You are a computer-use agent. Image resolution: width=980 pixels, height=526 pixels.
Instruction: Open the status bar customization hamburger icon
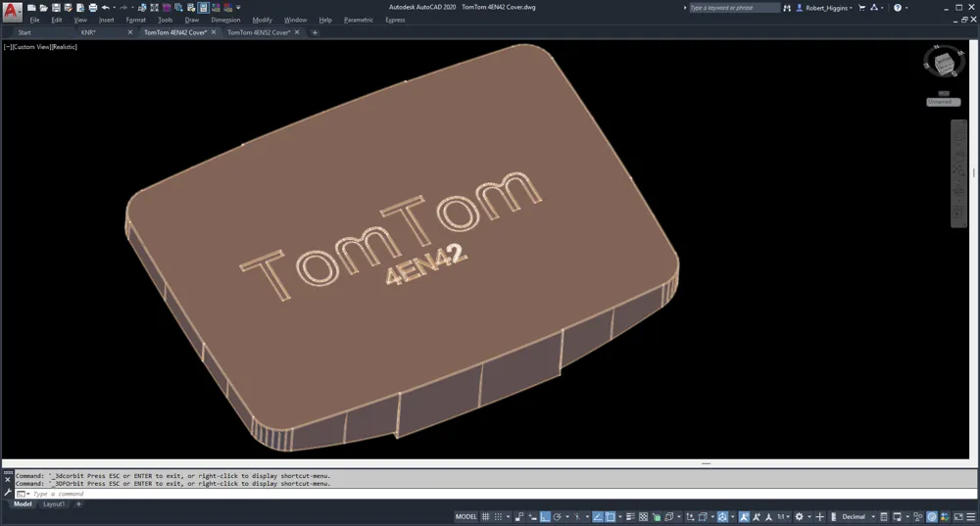pyautogui.click(x=970, y=516)
